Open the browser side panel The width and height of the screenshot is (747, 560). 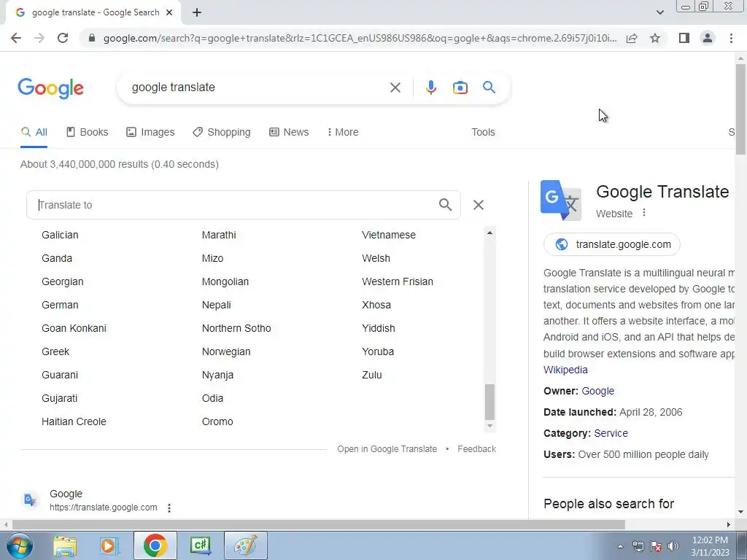coord(684,38)
